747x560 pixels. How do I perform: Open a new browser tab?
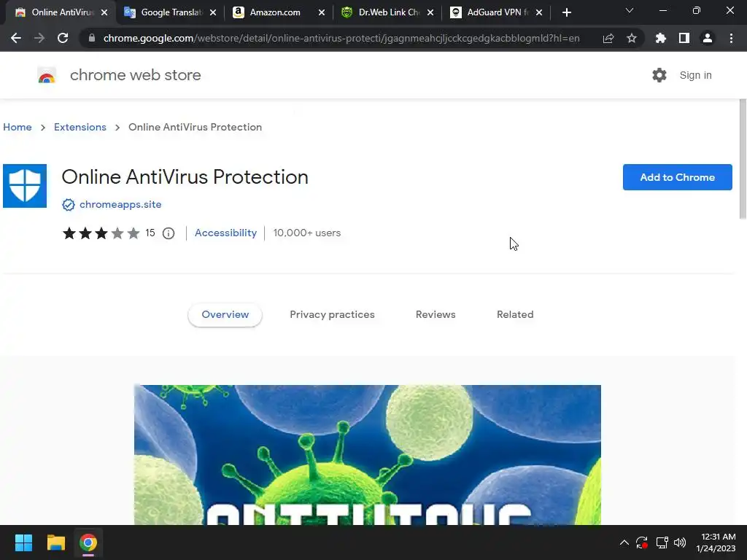pyautogui.click(x=566, y=12)
